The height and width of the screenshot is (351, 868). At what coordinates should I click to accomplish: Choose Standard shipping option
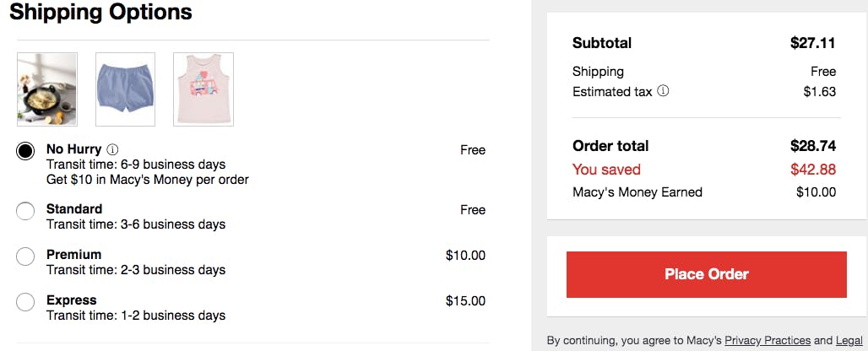tap(25, 211)
